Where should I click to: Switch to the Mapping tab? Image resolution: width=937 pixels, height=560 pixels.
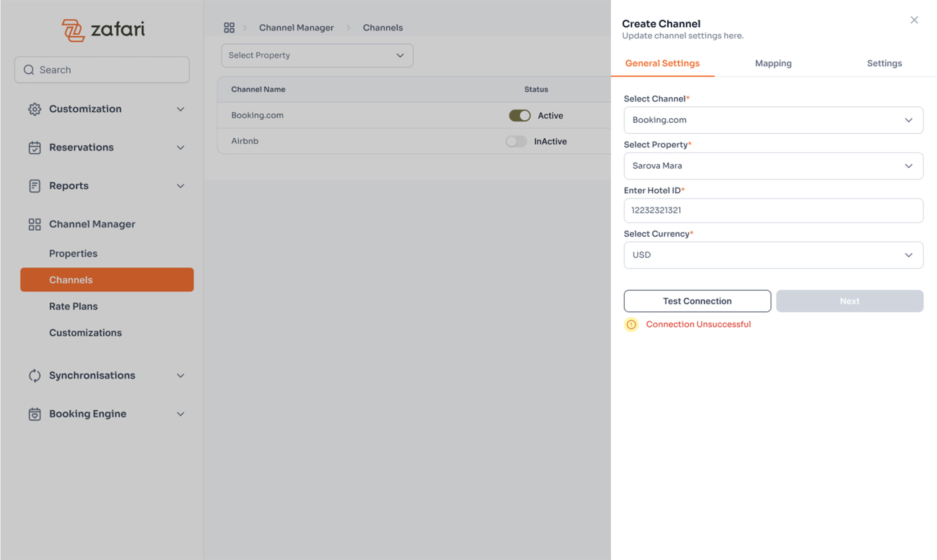coord(773,63)
